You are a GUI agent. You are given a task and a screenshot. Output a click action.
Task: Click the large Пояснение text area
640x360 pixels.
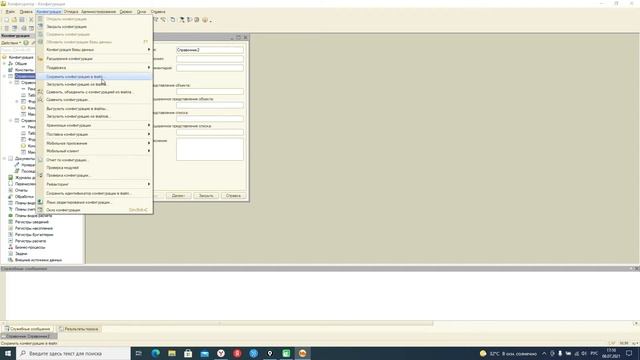click(210, 149)
